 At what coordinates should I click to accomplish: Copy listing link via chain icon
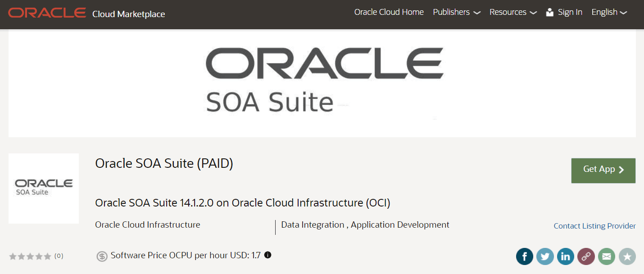586,256
